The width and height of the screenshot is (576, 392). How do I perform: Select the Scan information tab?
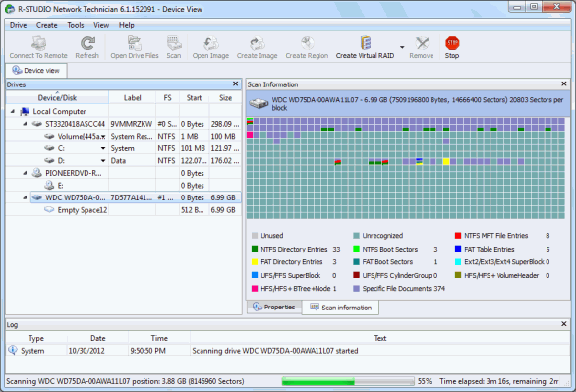[x=341, y=308]
